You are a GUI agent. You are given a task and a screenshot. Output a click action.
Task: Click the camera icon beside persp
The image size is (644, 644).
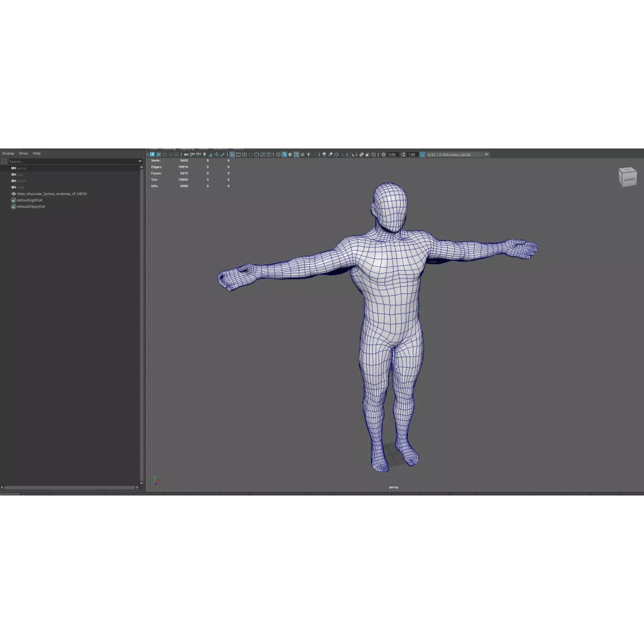click(x=14, y=168)
